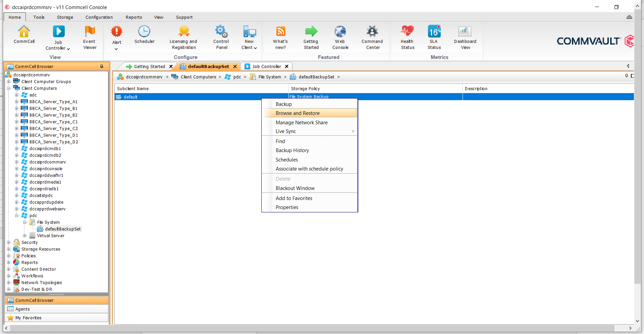Click the Client Computers breadcrumb link

pos(198,77)
